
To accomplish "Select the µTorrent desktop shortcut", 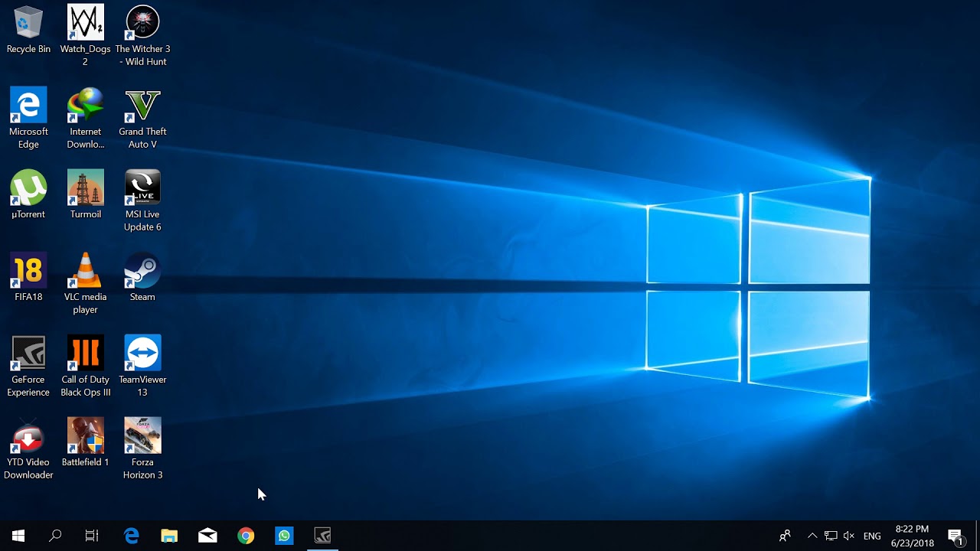I will pos(28,194).
